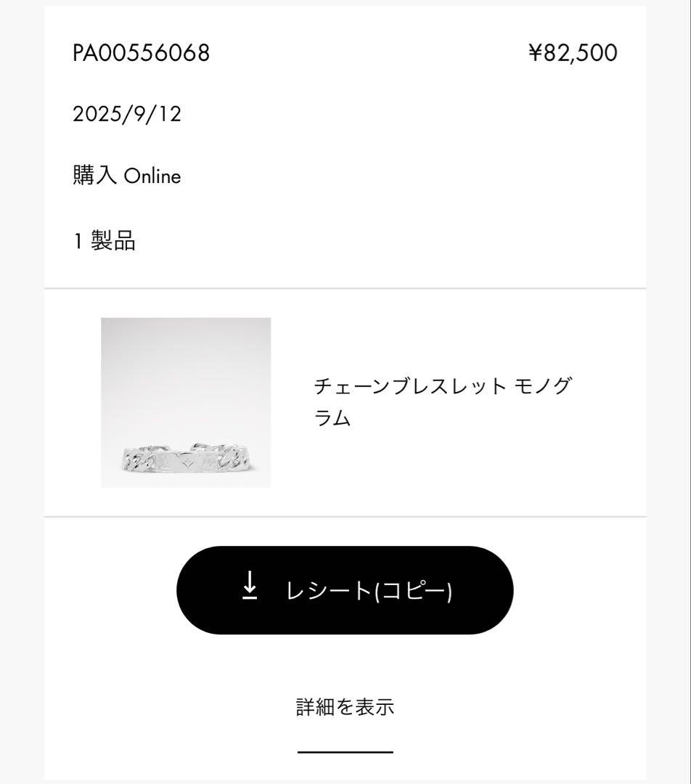This screenshot has height=784, width=691.
Task: Click the モノグ text in the product title
Action: point(541,385)
